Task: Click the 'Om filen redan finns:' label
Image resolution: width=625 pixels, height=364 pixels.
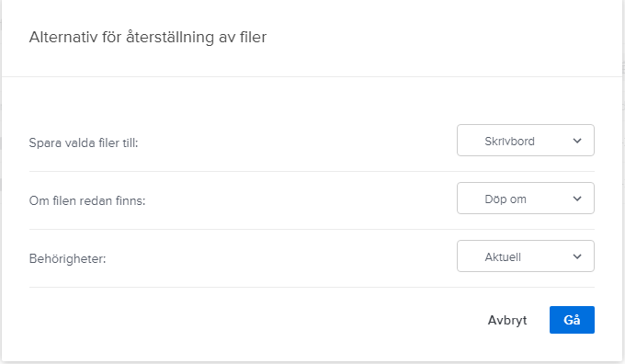Action: tap(87, 200)
